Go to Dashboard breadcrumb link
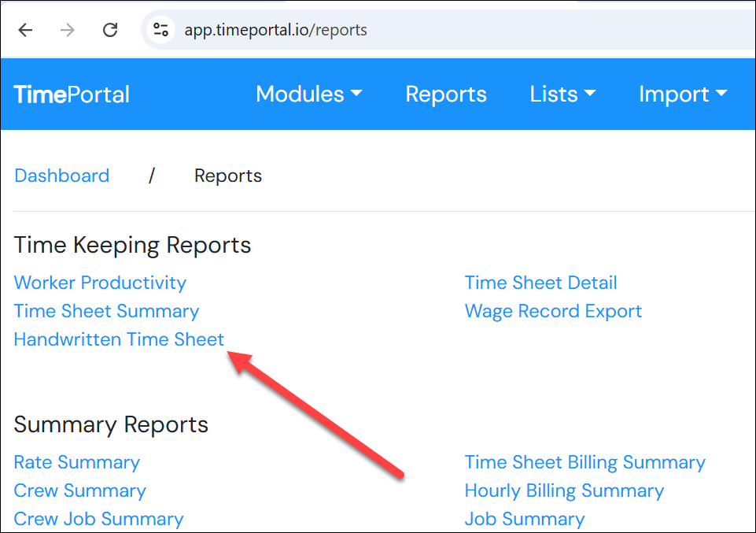This screenshot has width=756, height=533. (61, 176)
